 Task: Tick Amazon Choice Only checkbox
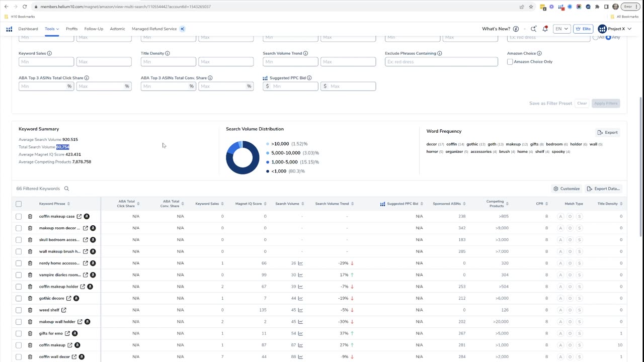[510, 62]
